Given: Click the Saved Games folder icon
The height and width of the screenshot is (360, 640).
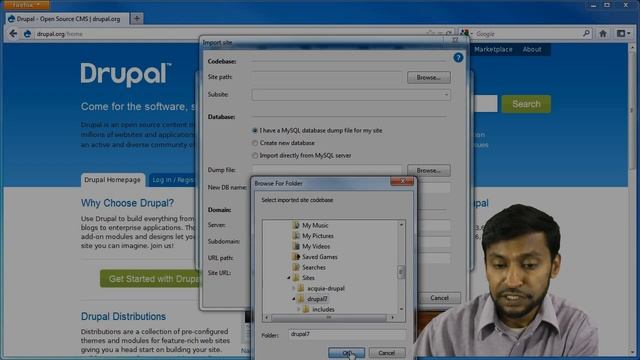Looking at the screenshot, I should [x=296, y=257].
